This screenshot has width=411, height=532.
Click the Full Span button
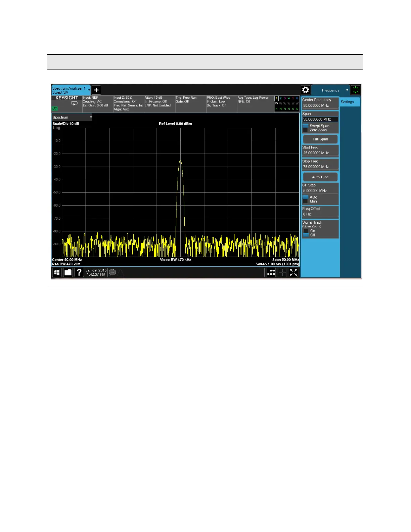[x=320, y=139]
